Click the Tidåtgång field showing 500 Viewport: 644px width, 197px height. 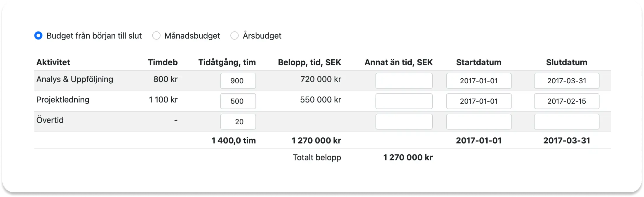[238, 101]
